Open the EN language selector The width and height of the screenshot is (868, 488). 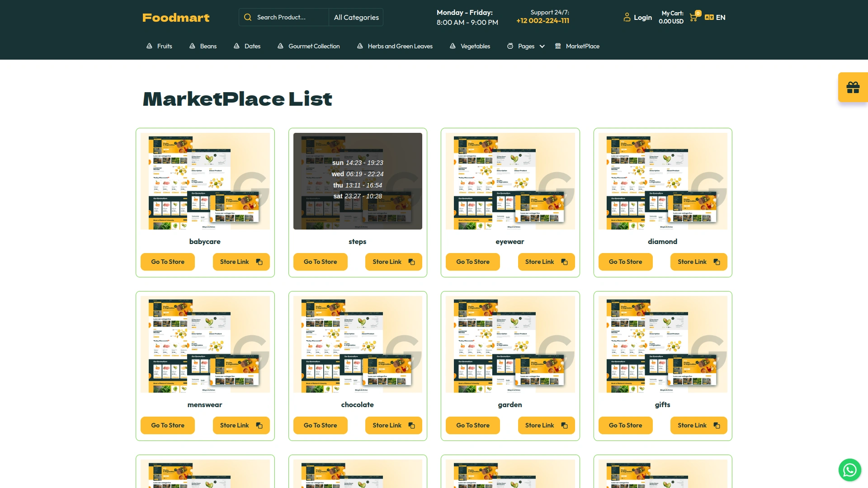pos(721,18)
